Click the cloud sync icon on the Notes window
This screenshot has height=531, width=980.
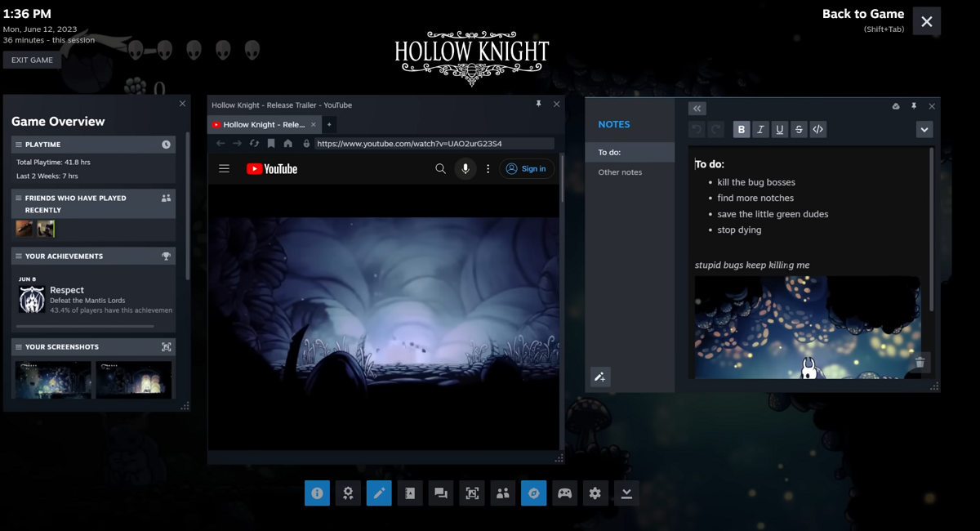(x=896, y=106)
